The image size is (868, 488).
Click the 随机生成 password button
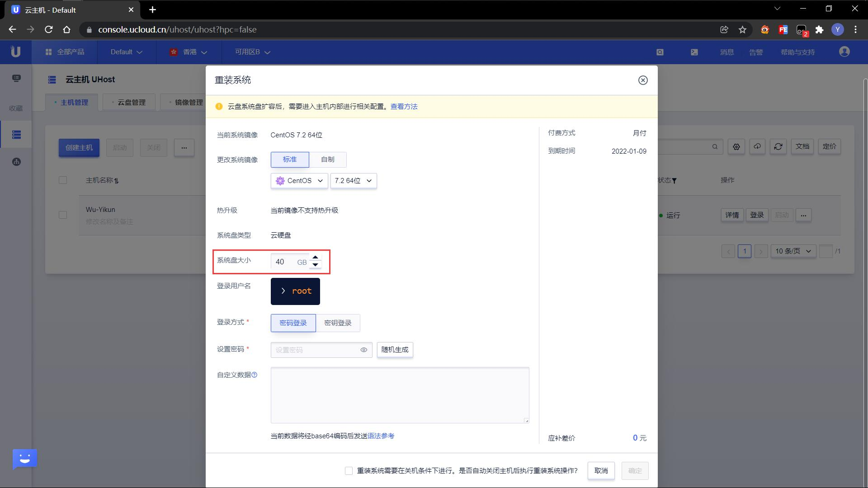(x=394, y=350)
